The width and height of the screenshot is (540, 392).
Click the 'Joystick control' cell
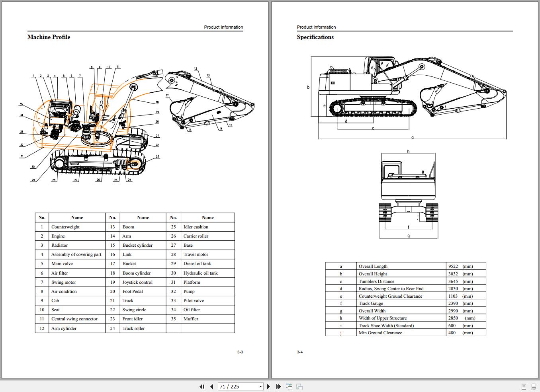pyautogui.click(x=143, y=282)
